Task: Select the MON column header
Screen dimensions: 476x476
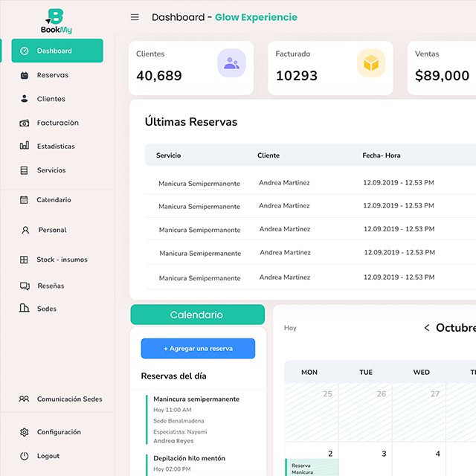Action: 309,372
